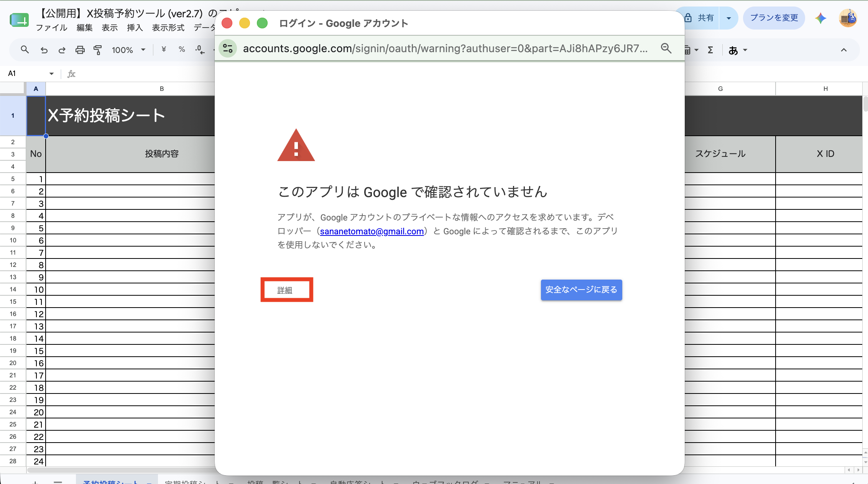The image size is (868, 484).
Task: Open the 表示 menu
Action: [x=110, y=28]
